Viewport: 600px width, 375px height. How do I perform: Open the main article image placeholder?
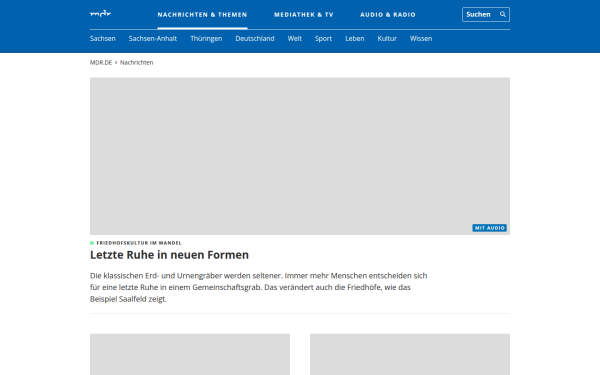300,156
